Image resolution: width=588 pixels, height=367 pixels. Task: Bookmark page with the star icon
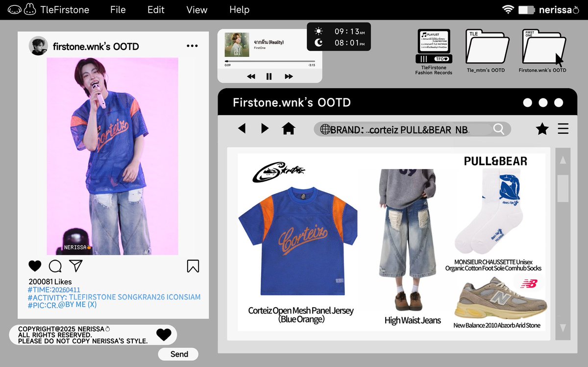click(x=542, y=129)
